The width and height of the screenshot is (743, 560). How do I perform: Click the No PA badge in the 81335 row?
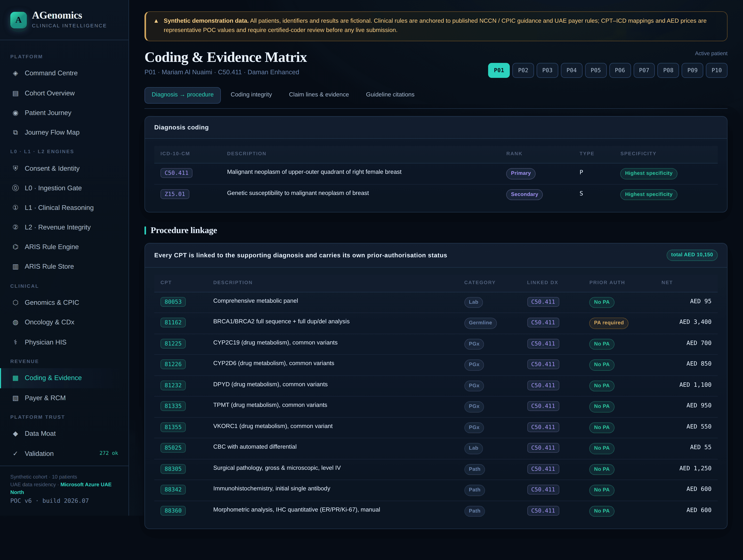pos(602,407)
